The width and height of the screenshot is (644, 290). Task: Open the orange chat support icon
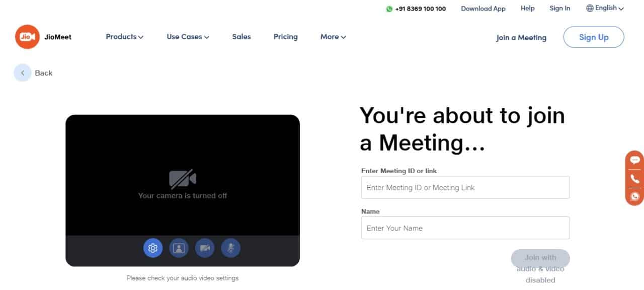(x=635, y=161)
